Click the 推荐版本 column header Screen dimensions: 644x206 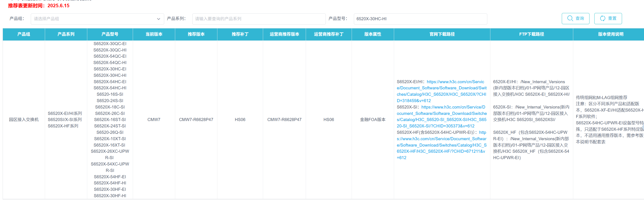point(196,34)
